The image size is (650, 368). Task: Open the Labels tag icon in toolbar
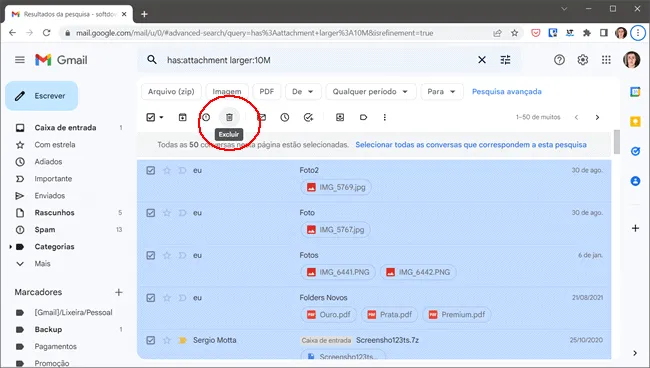coord(363,117)
